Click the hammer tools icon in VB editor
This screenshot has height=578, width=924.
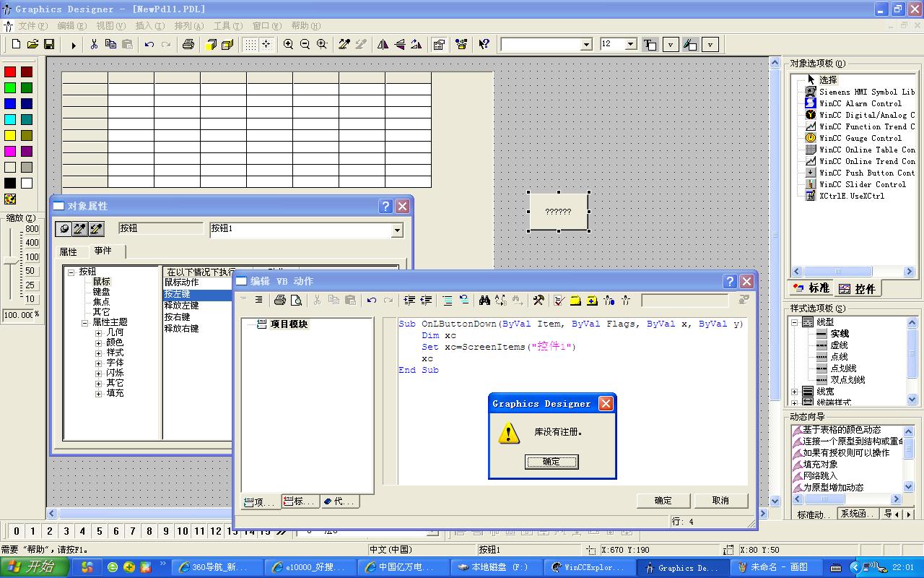(x=539, y=300)
